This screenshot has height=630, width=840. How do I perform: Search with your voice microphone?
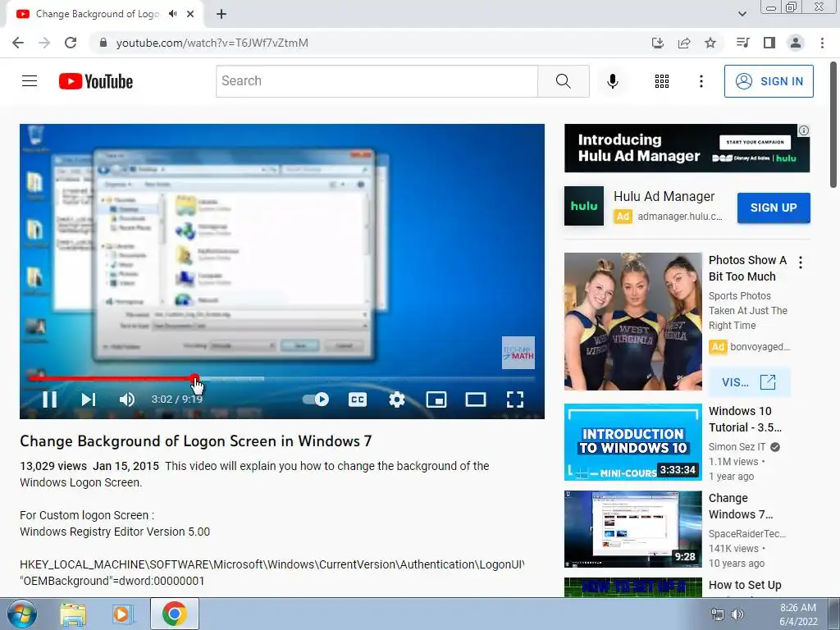[612, 81]
